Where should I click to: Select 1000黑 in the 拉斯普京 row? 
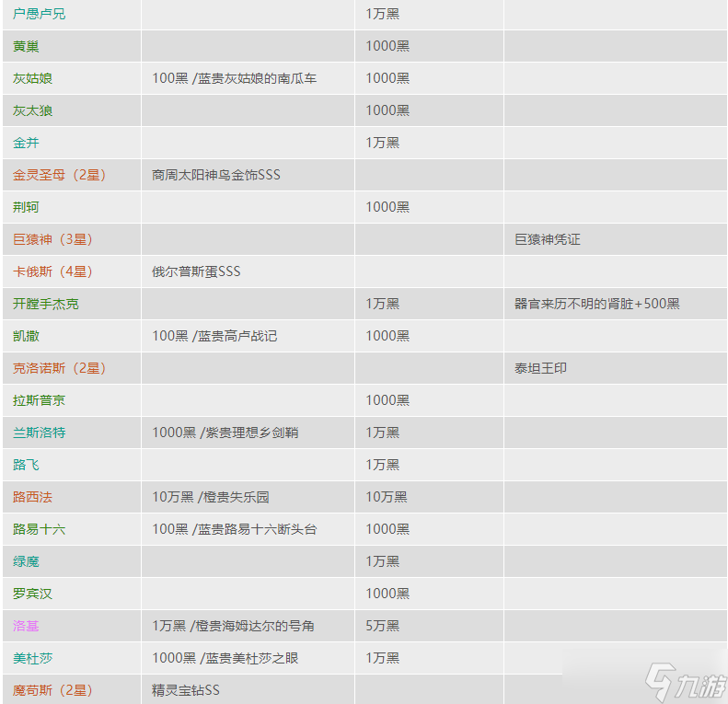[387, 400]
